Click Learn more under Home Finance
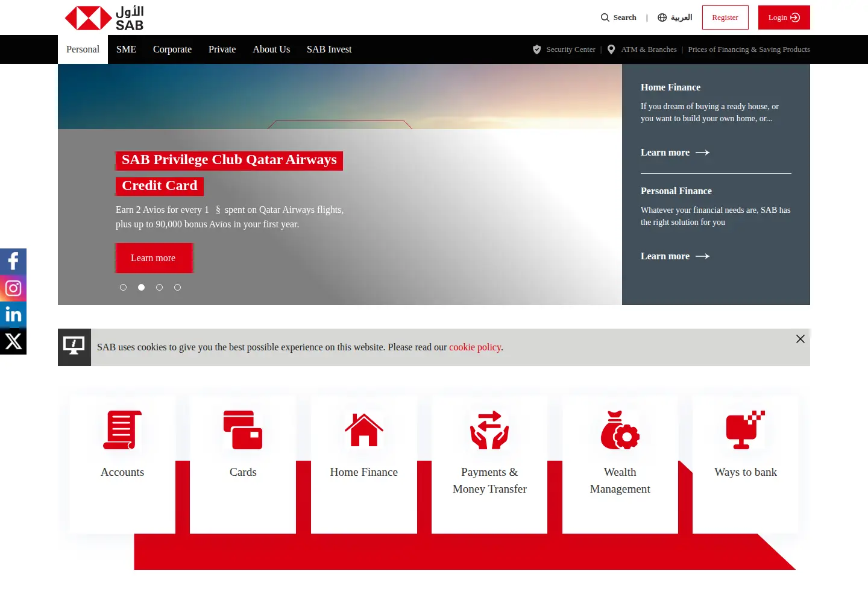 [675, 153]
